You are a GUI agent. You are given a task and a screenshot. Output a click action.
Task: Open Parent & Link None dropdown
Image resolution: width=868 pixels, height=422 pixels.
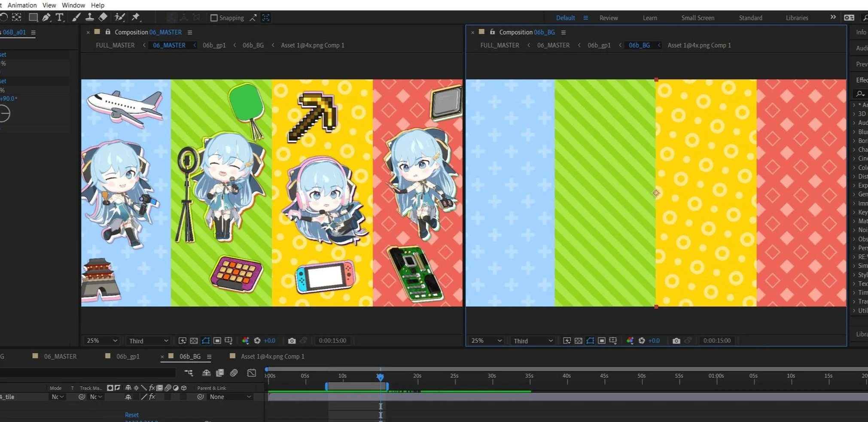(x=229, y=397)
